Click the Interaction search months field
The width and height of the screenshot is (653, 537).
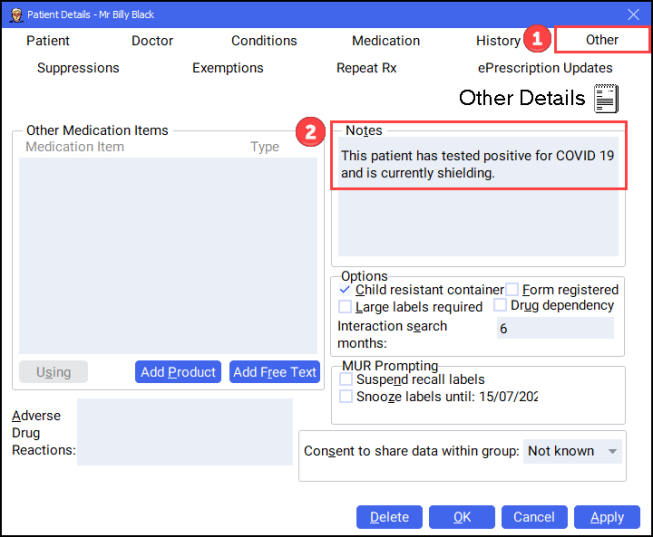click(x=554, y=328)
